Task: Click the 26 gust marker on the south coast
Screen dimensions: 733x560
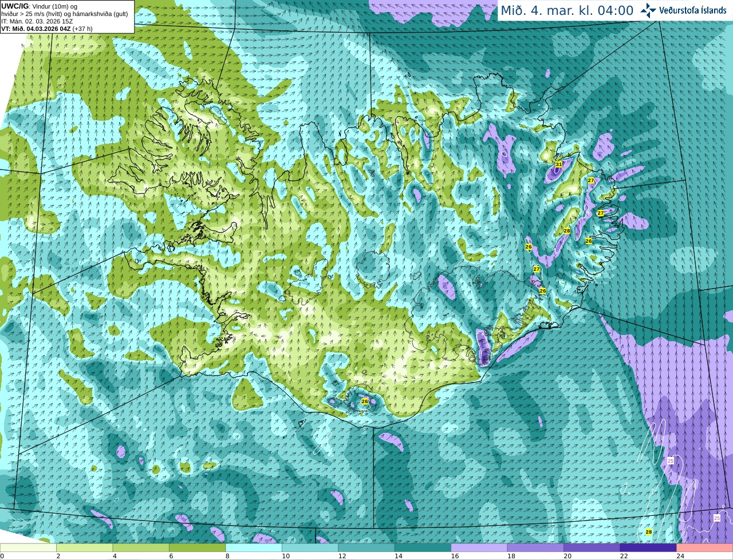Action: click(365, 401)
